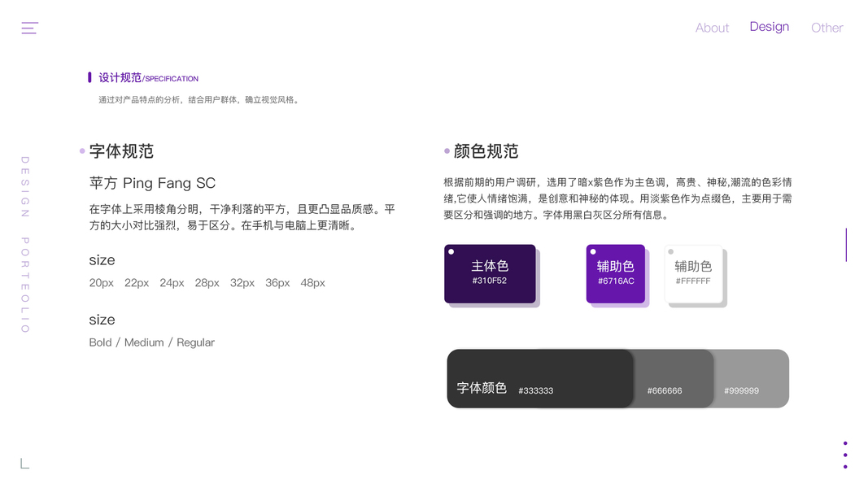This screenshot has width=868, height=488.
Task: Click the Medium weight label
Action: 144,342
